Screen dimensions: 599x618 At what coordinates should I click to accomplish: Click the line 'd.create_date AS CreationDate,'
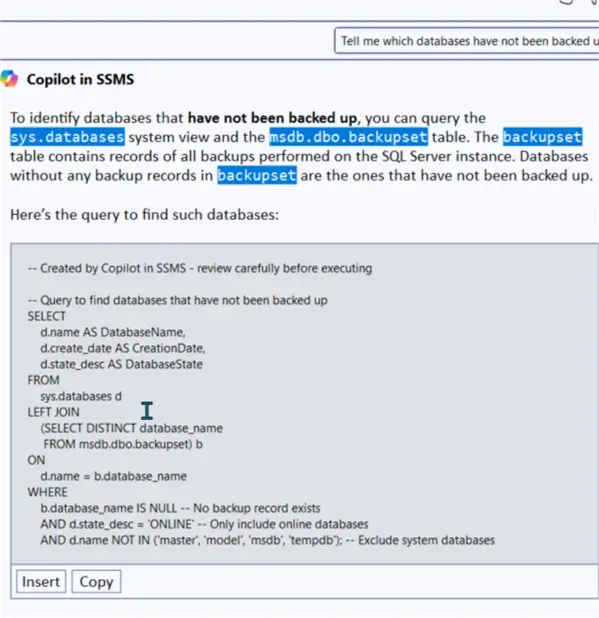pos(123,348)
